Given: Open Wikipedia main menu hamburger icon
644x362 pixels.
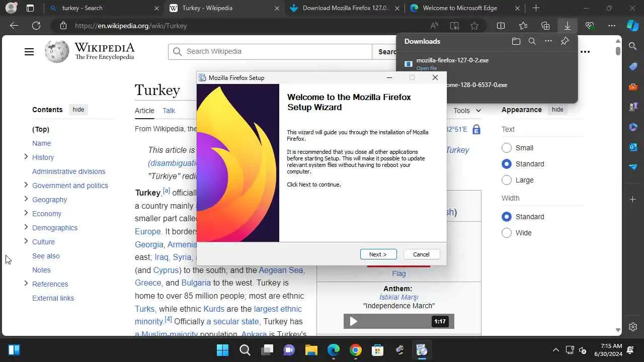Looking at the screenshot, I should pyautogui.click(x=29, y=51).
